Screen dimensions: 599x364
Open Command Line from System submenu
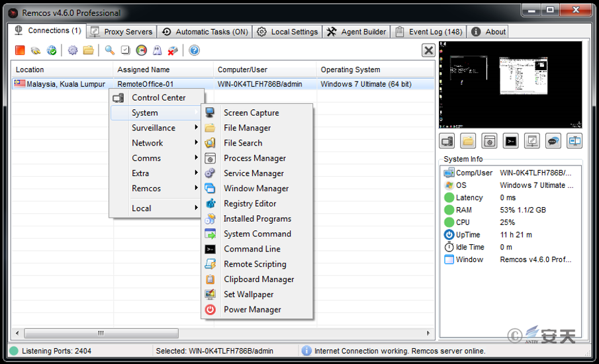coord(257,249)
